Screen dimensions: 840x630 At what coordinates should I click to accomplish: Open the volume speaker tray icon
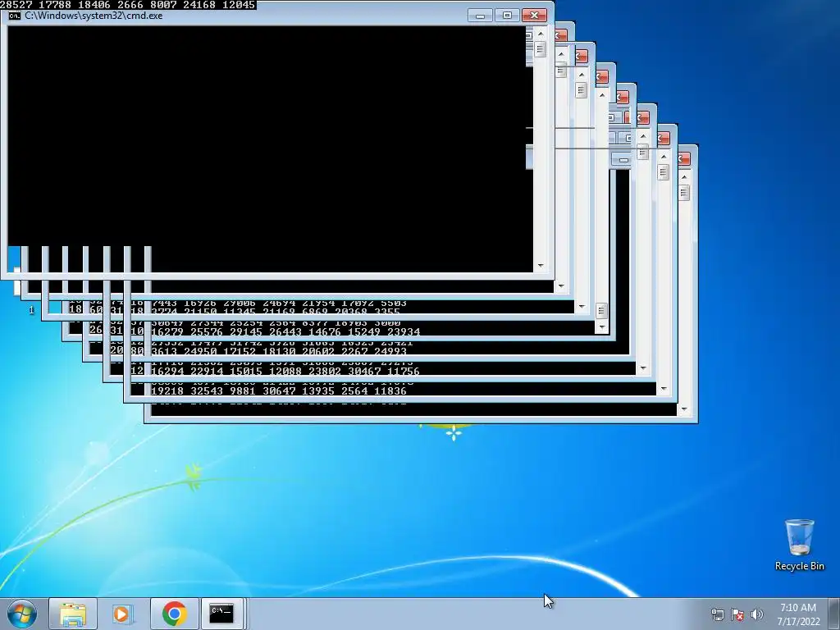757,614
